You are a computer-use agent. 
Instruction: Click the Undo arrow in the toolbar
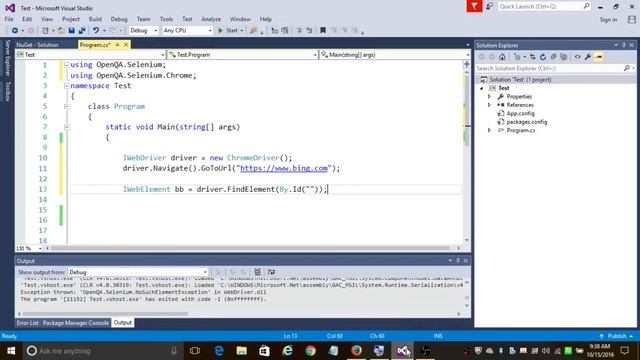click(96, 31)
